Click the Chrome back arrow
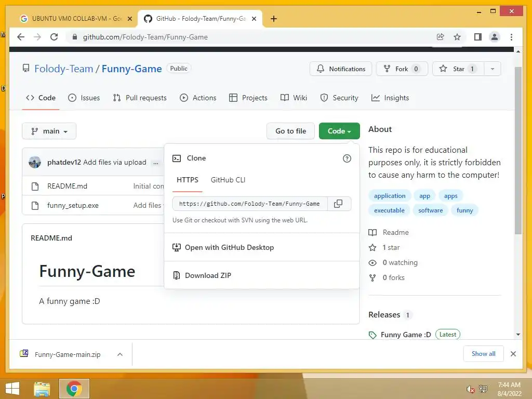This screenshot has width=532, height=399. 21,37
